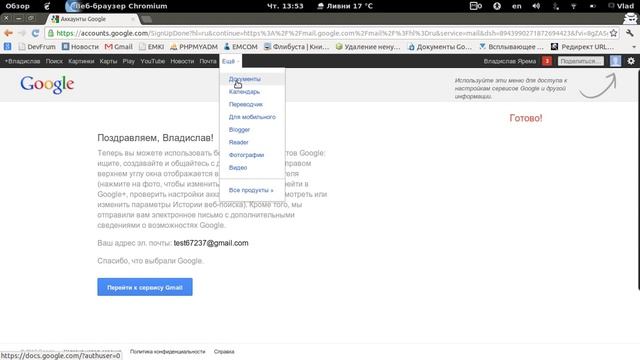Screen dimensions: 640x360
Task: Open Политика конфиденциальности footer link
Action: coord(168,351)
